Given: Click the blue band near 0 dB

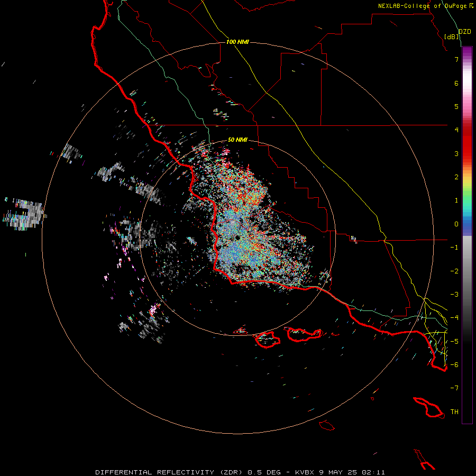Looking at the screenshot, I should [x=467, y=225].
